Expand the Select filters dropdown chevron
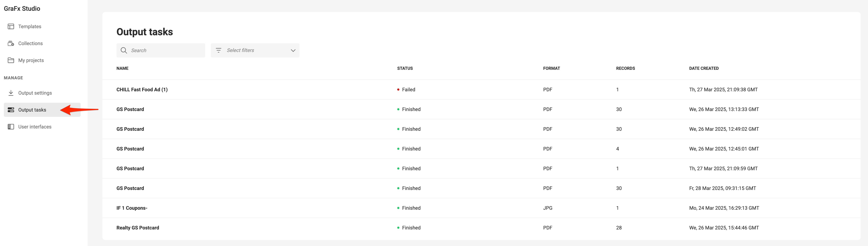The height and width of the screenshot is (246, 868). tap(293, 50)
